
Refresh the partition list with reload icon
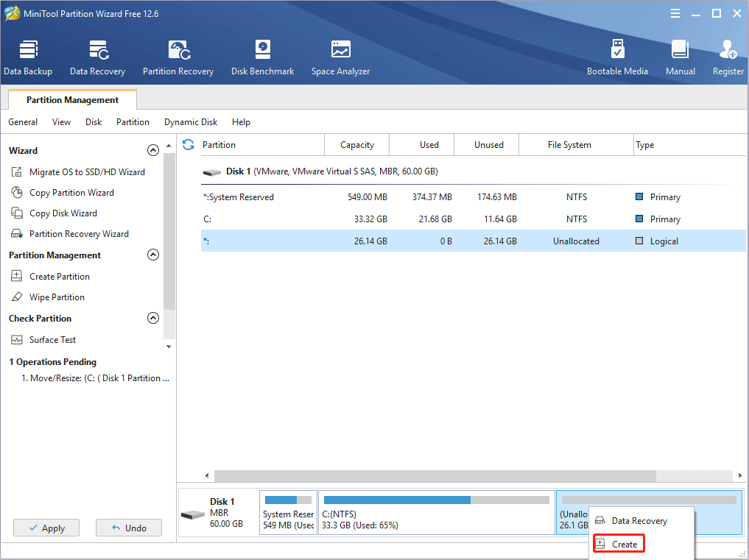click(189, 145)
